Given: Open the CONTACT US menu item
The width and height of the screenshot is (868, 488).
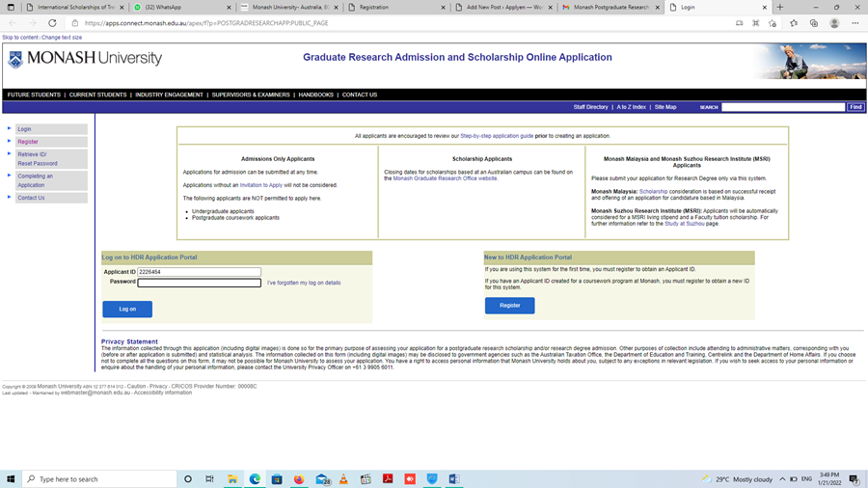Looking at the screenshot, I should click(x=360, y=95).
